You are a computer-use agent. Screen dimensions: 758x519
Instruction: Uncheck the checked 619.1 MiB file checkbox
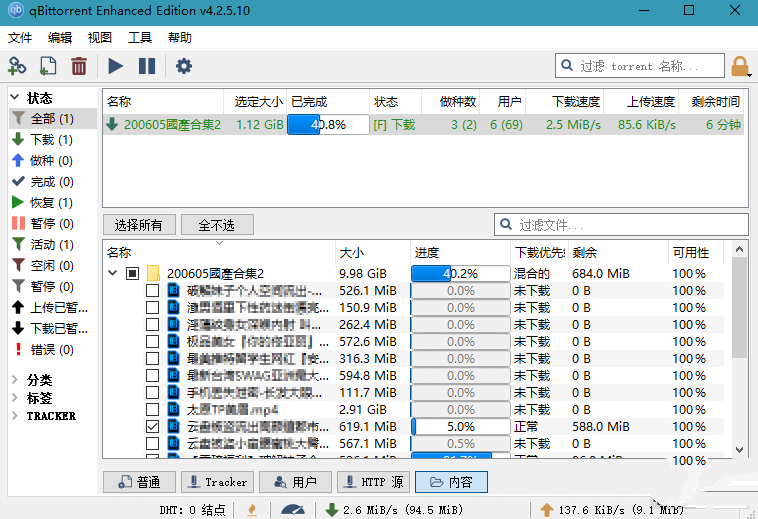(x=152, y=426)
